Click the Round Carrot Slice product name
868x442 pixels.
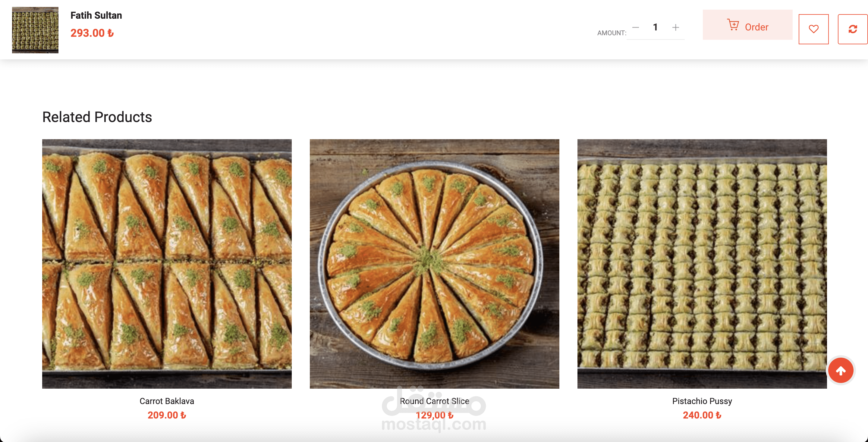(x=434, y=401)
